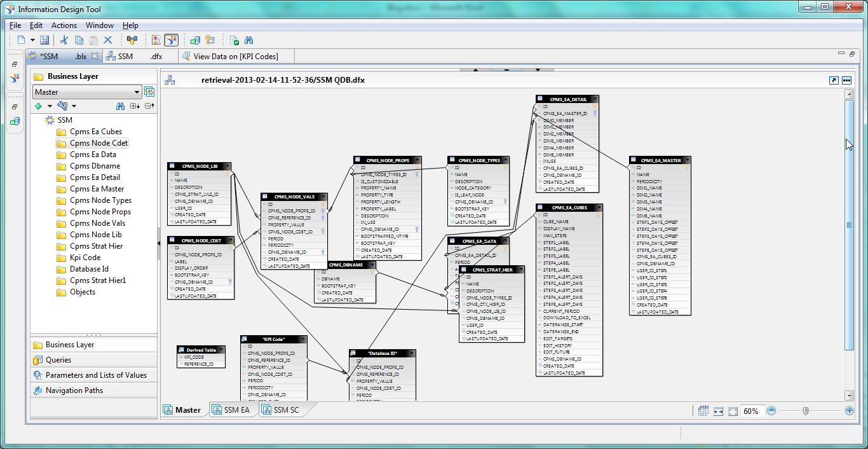Open the Queries section
This screenshot has width=868, height=449.
(x=58, y=360)
